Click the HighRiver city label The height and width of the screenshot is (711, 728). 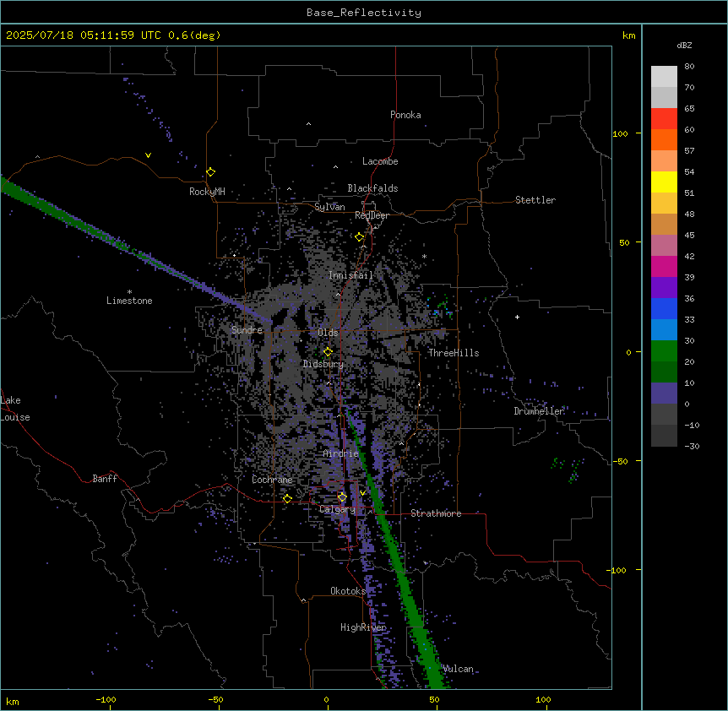[x=363, y=627]
